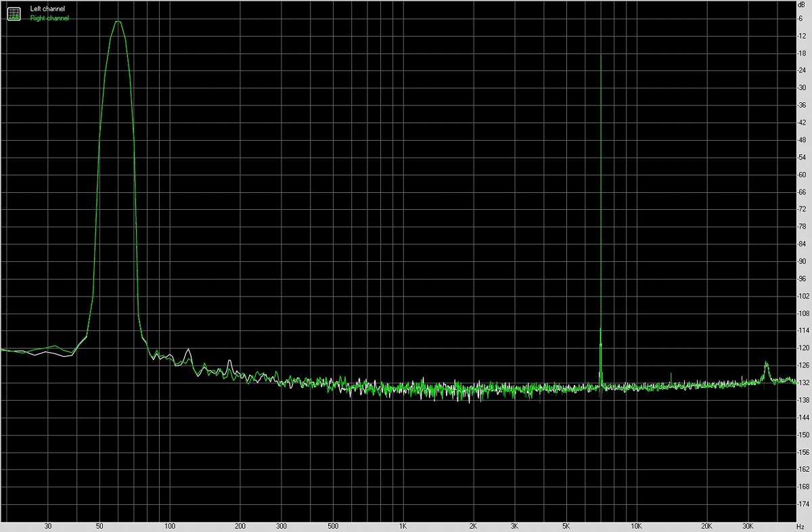Click the spectrum graph icon beside the legend
Viewport: 812px width, 532px height.
(14, 13)
